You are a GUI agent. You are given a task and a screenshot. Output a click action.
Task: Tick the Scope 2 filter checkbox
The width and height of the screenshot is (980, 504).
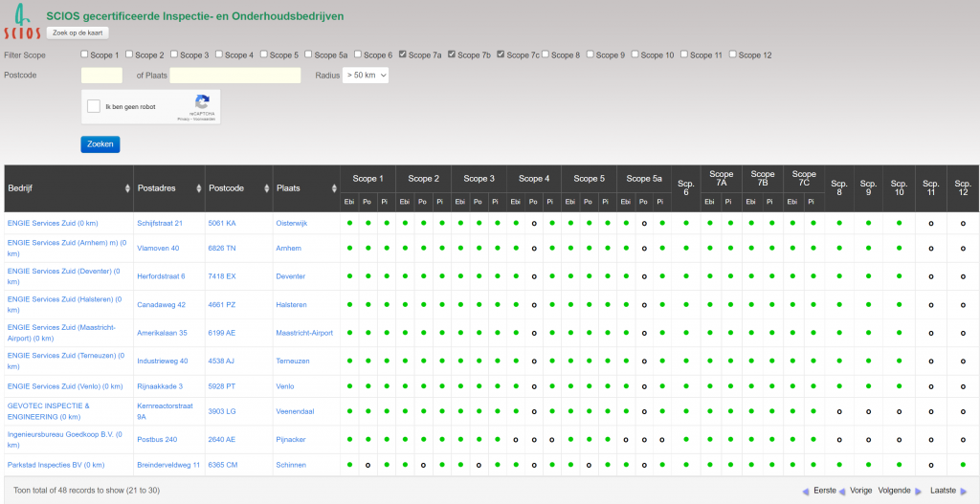pos(129,55)
